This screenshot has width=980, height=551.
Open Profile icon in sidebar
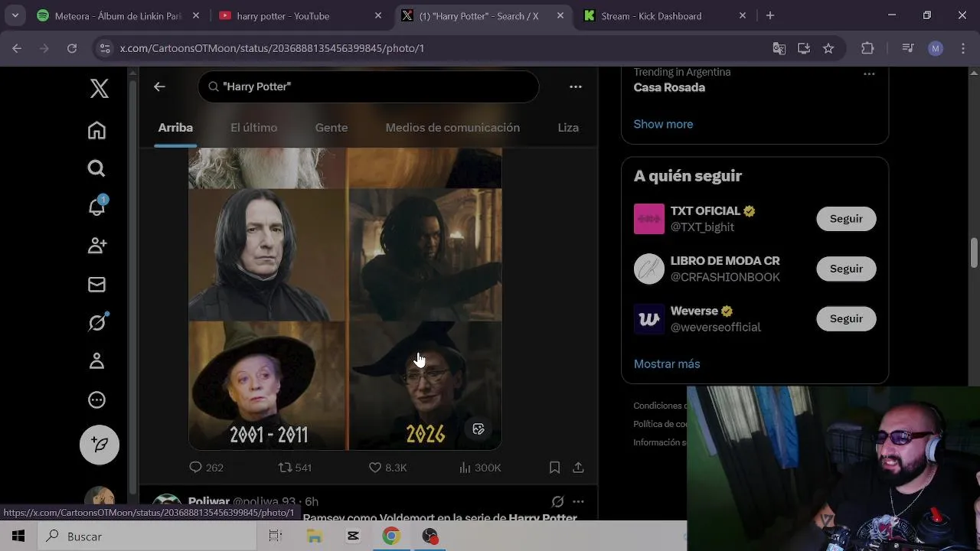tap(96, 361)
